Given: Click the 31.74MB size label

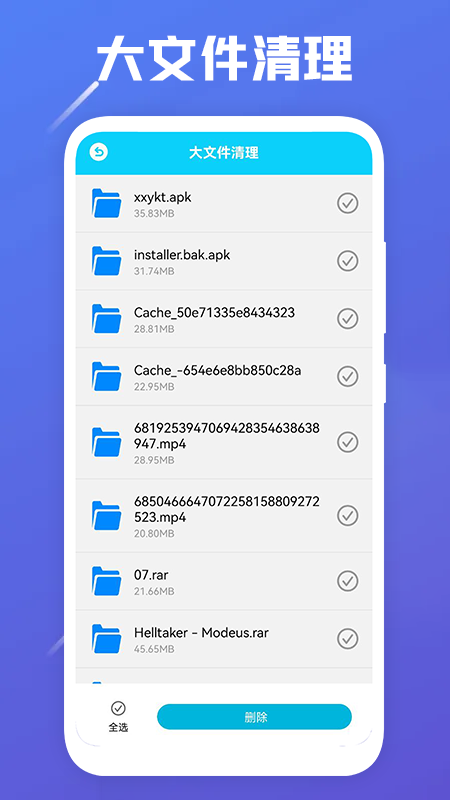Looking at the screenshot, I should pos(154,271).
